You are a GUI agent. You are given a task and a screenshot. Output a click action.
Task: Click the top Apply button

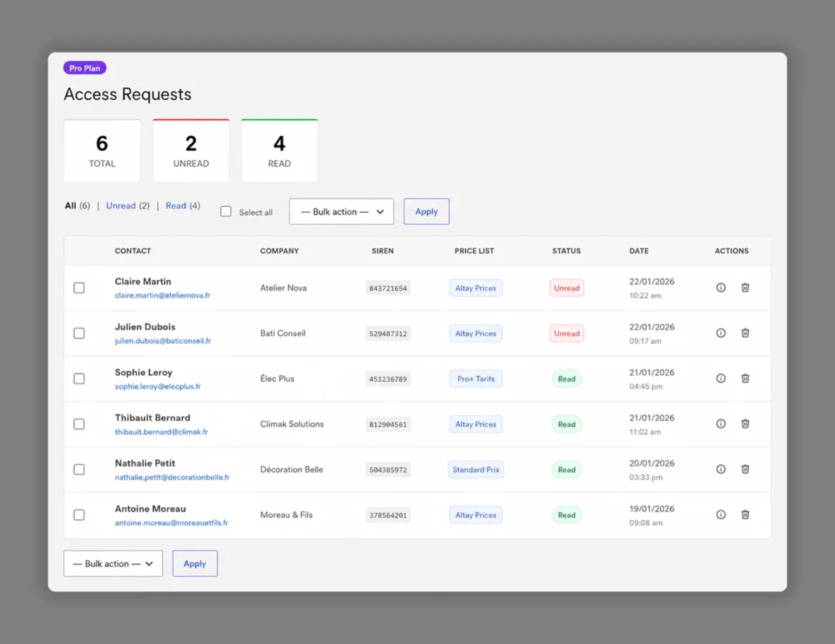point(426,212)
